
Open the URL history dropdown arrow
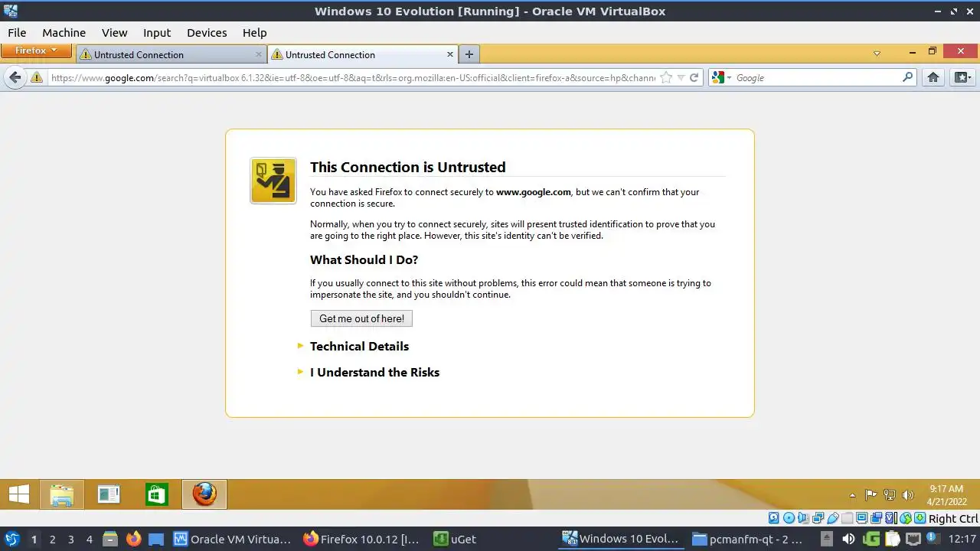681,77
